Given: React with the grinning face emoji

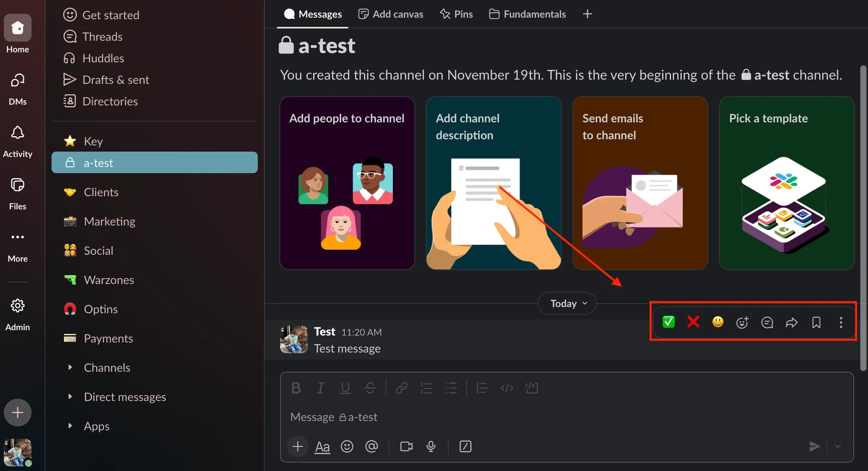Looking at the screenshot, I should 718,322.
